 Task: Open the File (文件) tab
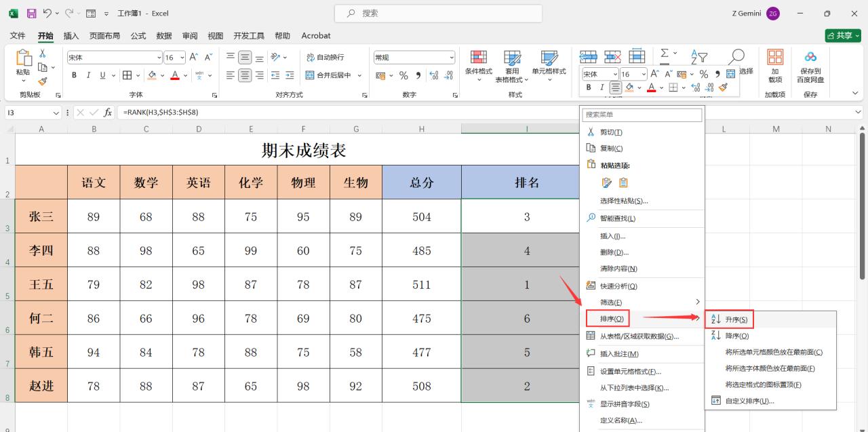click(18, 35)
